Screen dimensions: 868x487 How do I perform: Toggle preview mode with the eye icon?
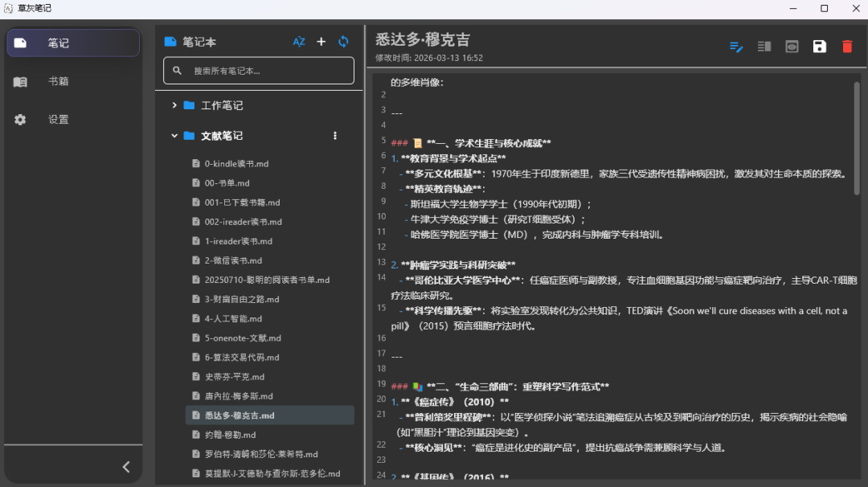click(792, 47)
